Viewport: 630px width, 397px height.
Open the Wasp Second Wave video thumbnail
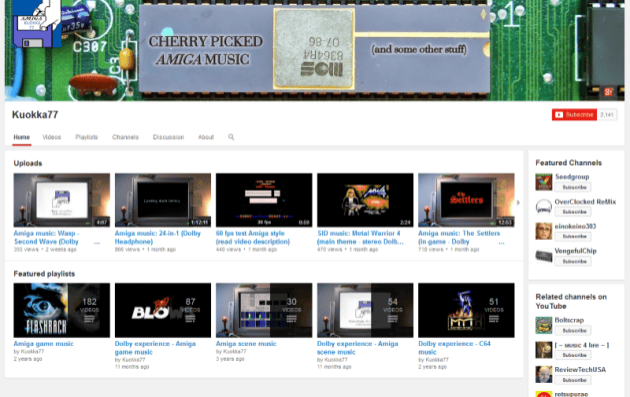tap(61, 200)
